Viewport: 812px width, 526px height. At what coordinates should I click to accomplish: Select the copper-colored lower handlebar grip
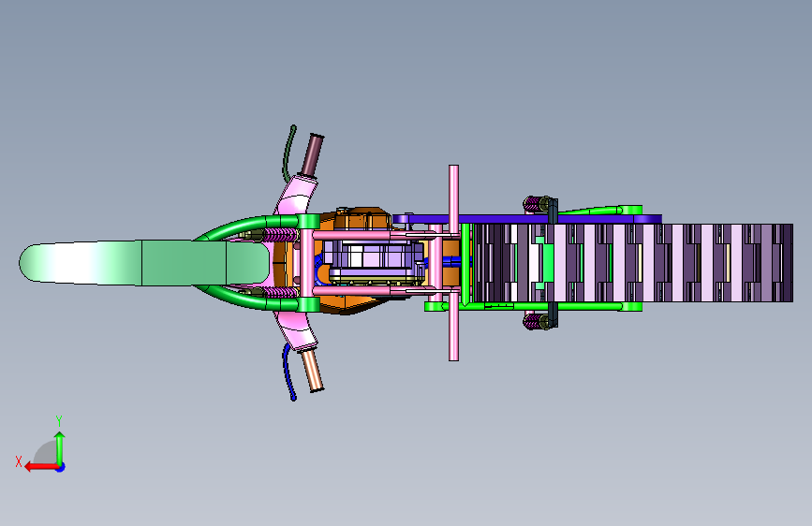313,371
